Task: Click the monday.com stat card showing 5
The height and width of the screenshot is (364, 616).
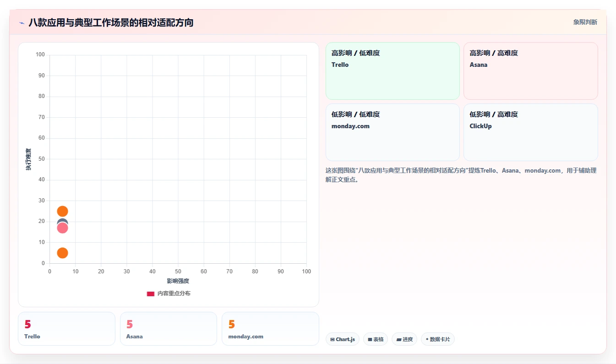Action: (x=270, y=329)
